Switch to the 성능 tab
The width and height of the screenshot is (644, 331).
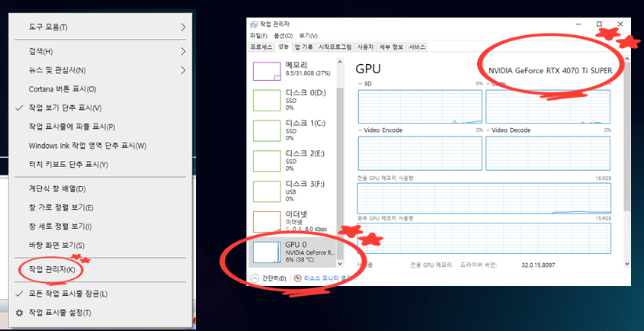pos(283,47)
